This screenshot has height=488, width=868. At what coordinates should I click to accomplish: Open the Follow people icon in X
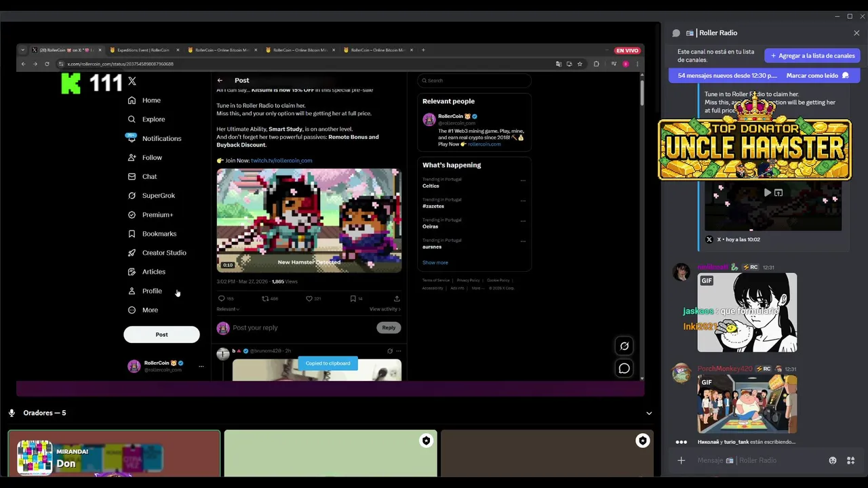(x=132, y=157)
